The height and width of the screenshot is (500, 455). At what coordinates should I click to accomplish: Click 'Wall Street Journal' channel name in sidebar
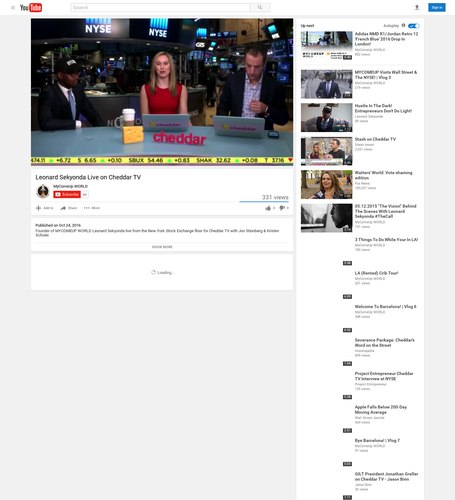(x=369, y=418)
